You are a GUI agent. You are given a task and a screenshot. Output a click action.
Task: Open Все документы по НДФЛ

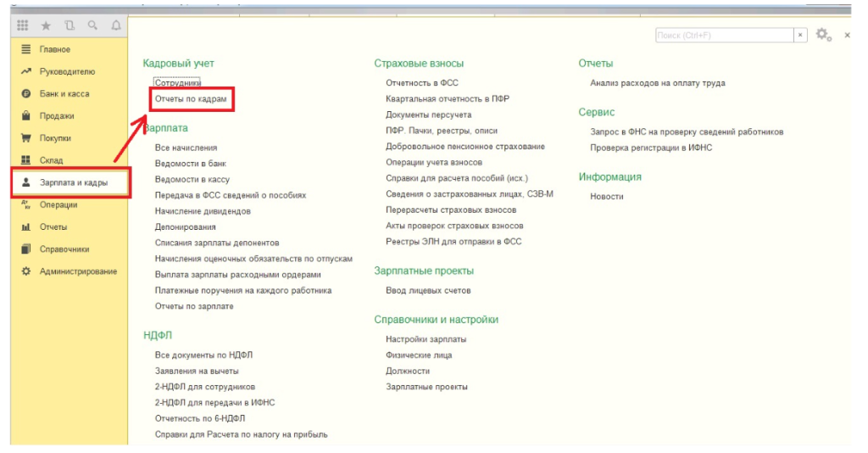(203, 355)
